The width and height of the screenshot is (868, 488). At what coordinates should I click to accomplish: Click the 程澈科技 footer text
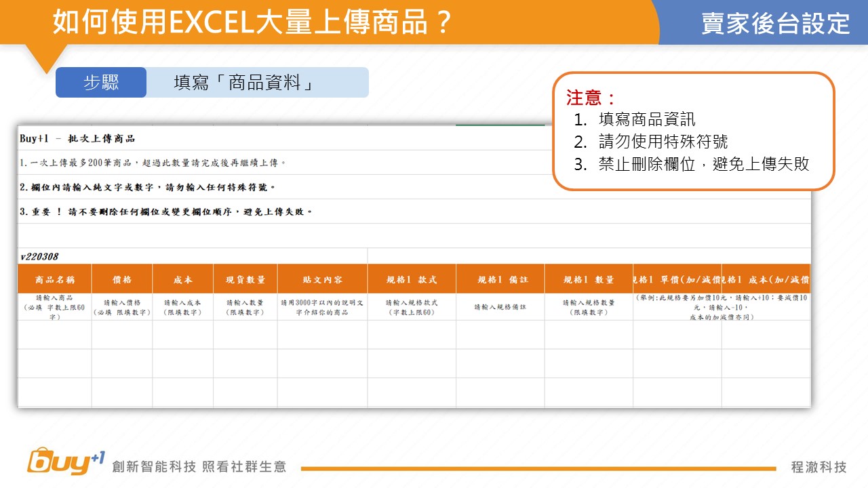coord(818,467)
